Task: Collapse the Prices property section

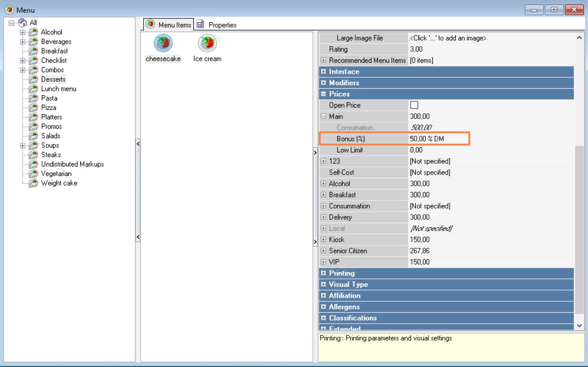Action: pyautogui.click(x=323, y=94)
